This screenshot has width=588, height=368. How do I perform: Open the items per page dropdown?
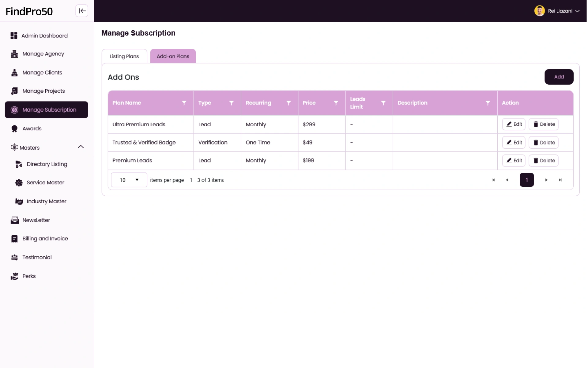point(129,180)
